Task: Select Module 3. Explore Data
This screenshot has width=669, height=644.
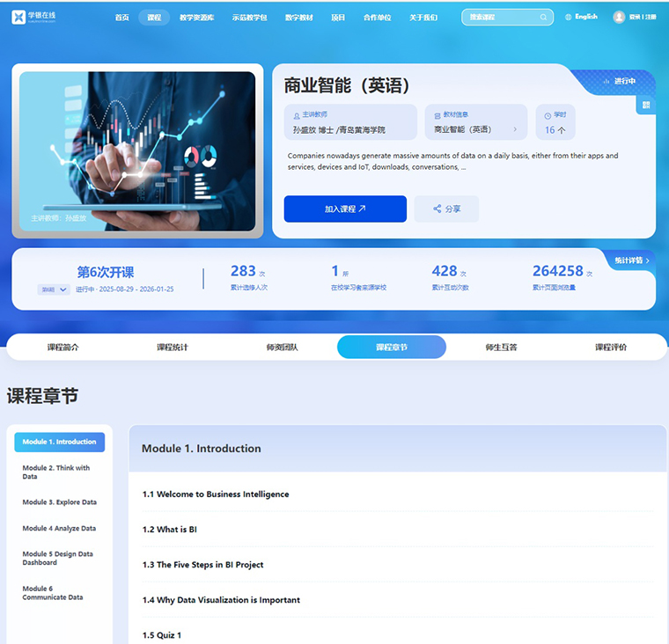Action: click(59, 502)
